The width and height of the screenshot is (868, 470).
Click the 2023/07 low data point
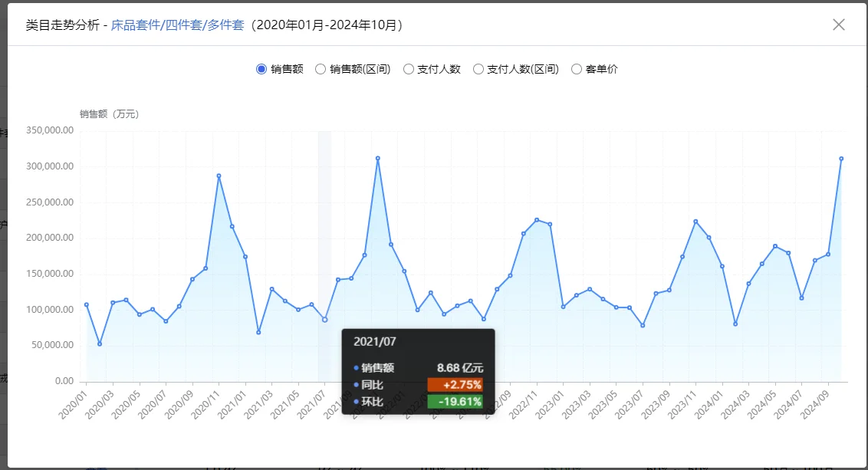point(643,326)
